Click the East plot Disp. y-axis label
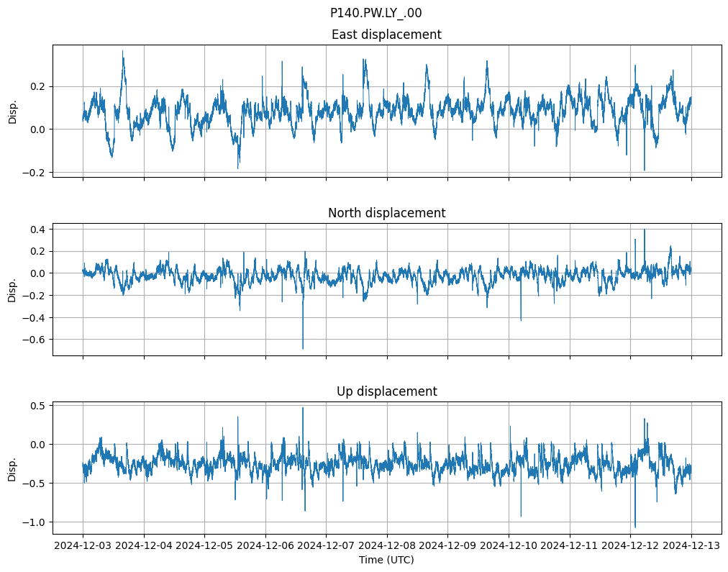 point(12,111)
